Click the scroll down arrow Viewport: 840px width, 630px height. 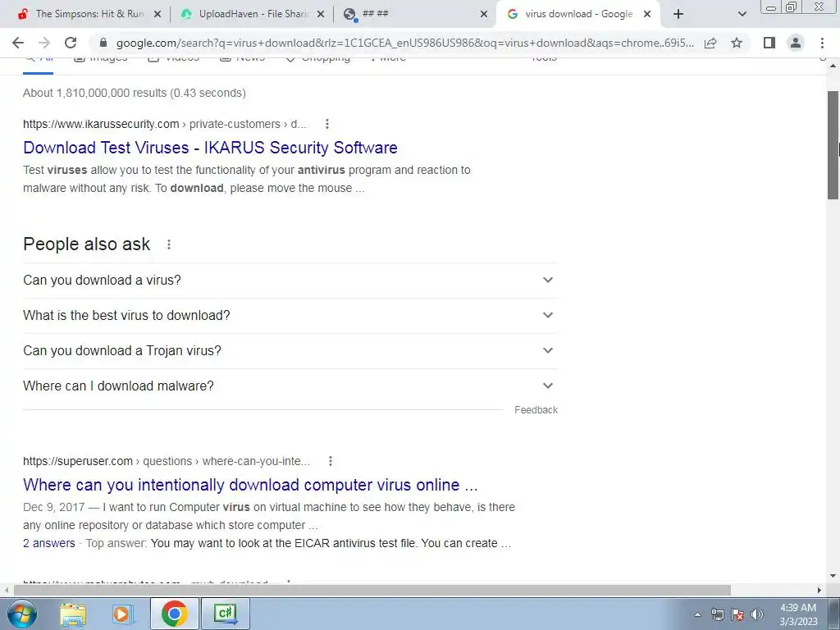click(x=833, y=576)
